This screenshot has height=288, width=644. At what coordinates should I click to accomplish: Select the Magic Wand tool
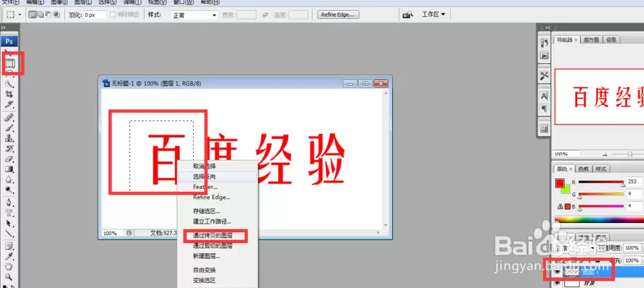pyautogui.click(x=10, y=84)
